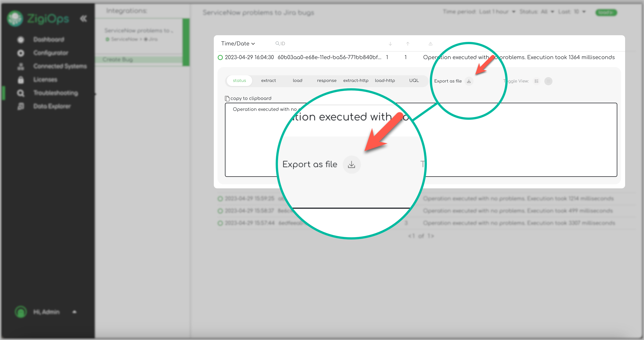Click the green status circle of first row
Screen dimensions: 644x340
(x=220, y=57)
